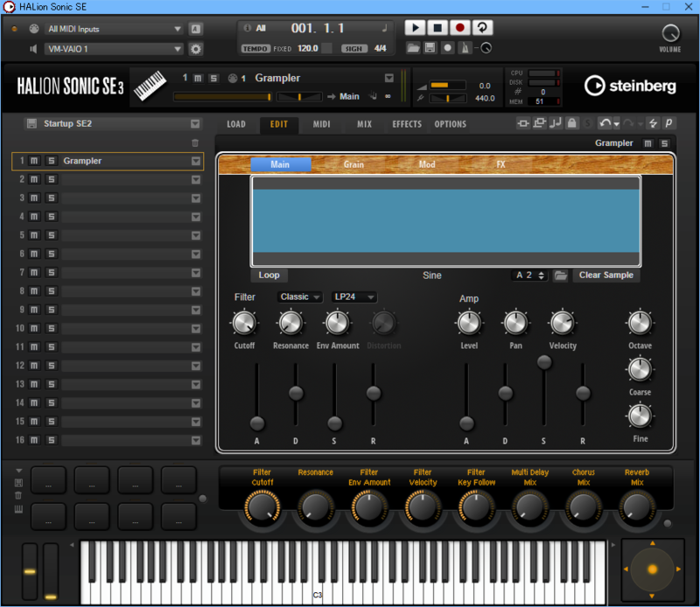Solo slot 5
Viewport: 700px width, 607px height.
52,235
